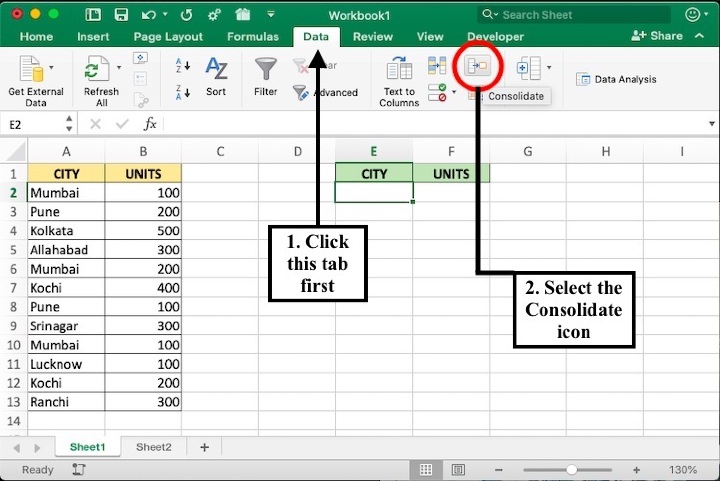Click the Group outline icon
This screenshot has height=481, width=720.
529,68
